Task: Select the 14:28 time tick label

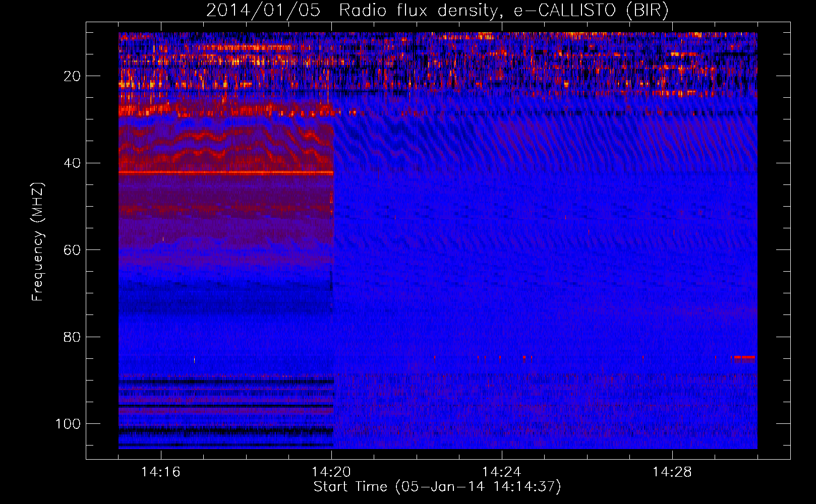Action: point(672,472)
